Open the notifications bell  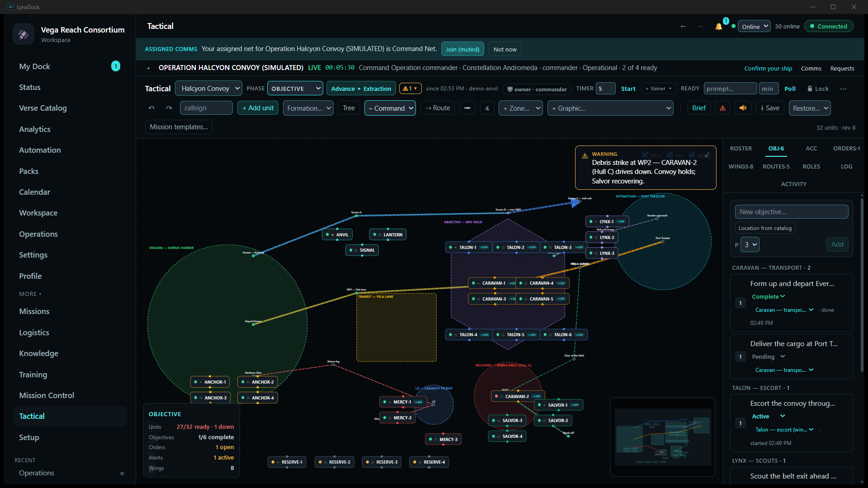pos(718,26)
